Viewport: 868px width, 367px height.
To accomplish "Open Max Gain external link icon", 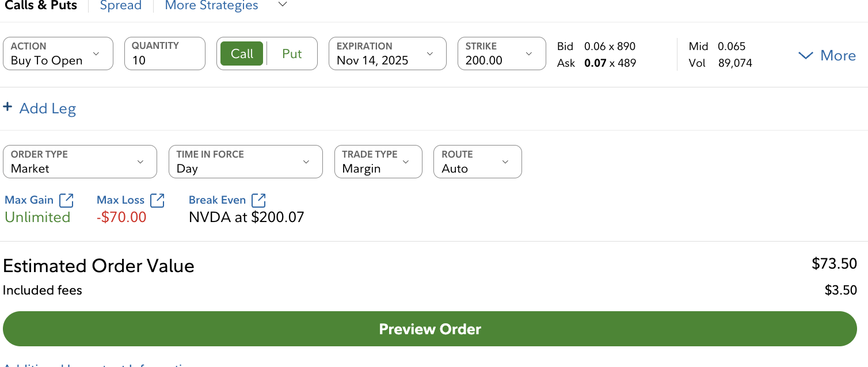I will (67, 200).
